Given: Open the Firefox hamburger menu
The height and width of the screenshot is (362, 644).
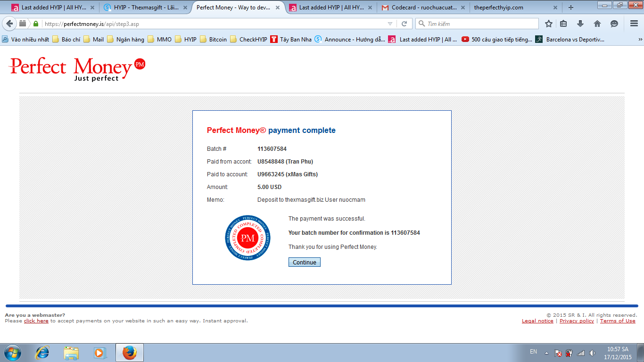Looking at the screenshot, I should (x=634, y=24).
